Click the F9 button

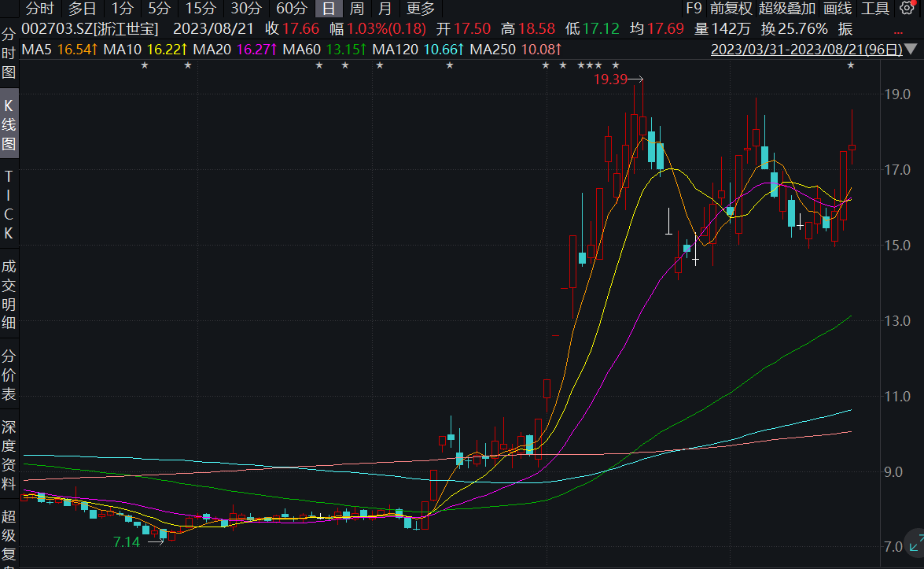(x=693, y=9)
